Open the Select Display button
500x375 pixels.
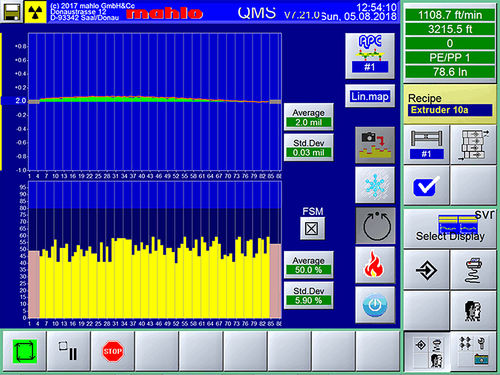[450, 229]
